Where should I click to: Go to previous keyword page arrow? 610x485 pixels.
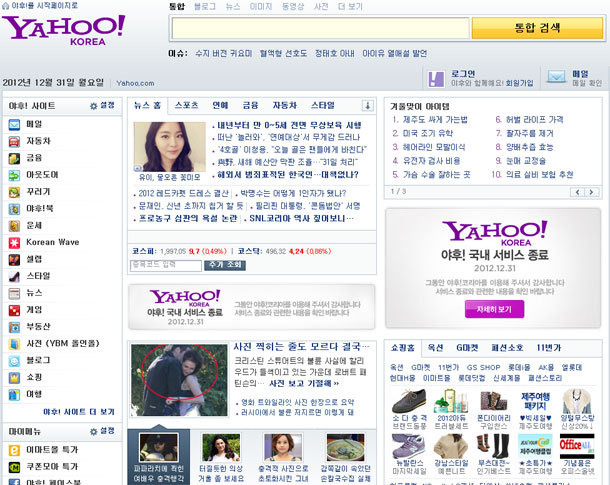577,192
